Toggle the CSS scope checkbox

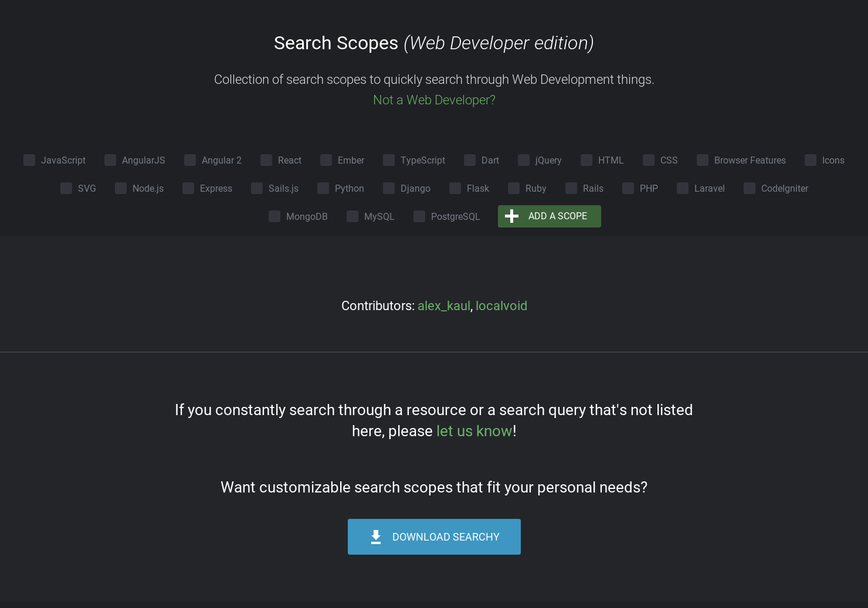click(x=649, y=160)
